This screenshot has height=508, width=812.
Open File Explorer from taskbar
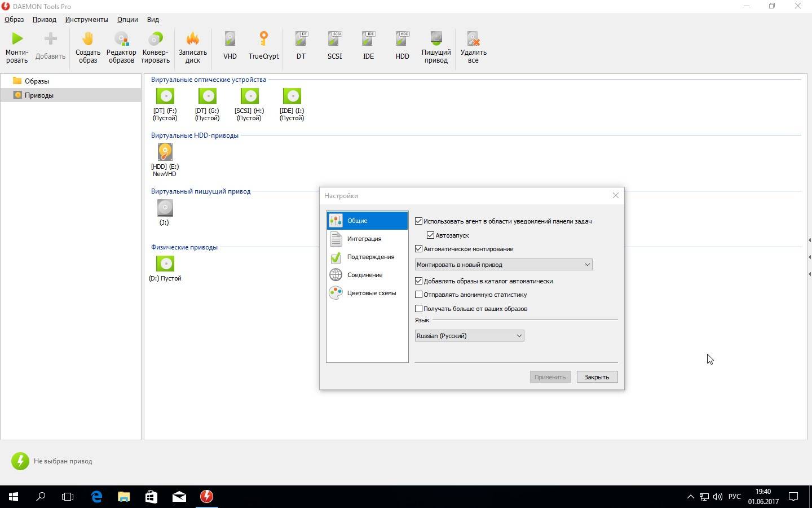[x=123, y=497]
